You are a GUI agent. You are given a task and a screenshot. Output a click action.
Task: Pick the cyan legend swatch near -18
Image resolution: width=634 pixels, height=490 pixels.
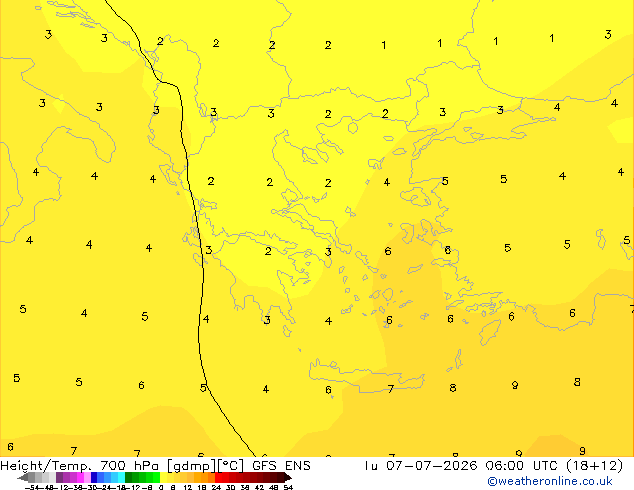(x=121, y=477)
